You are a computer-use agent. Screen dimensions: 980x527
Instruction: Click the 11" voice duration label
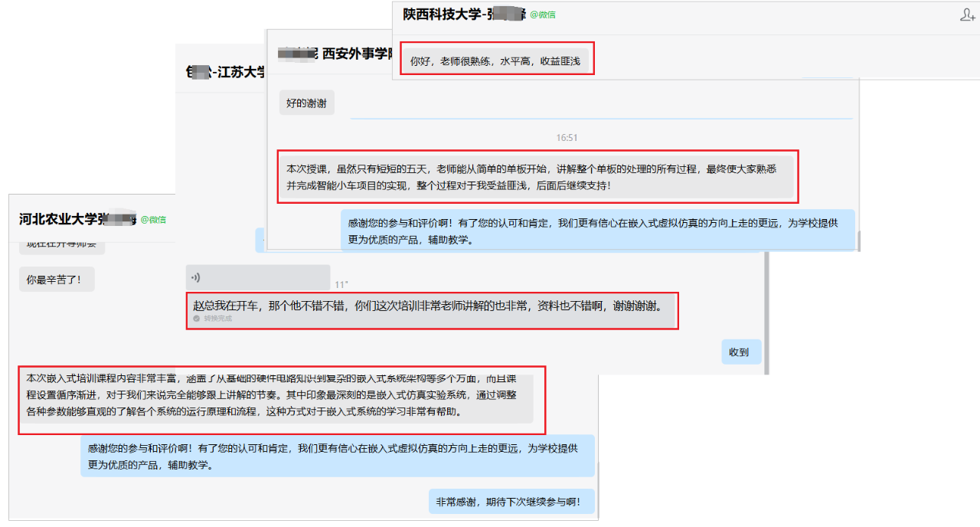(x=341, y=285)
